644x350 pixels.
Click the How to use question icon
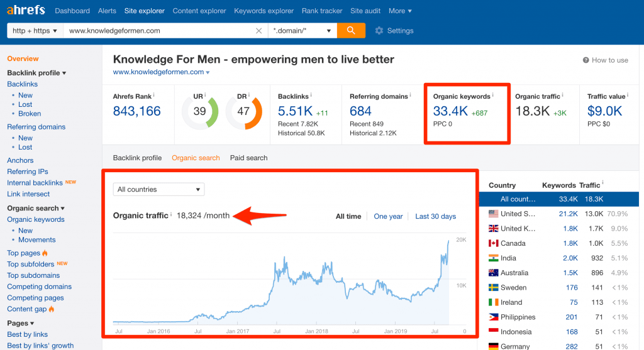pyautogui.click(x=586, y=60)
